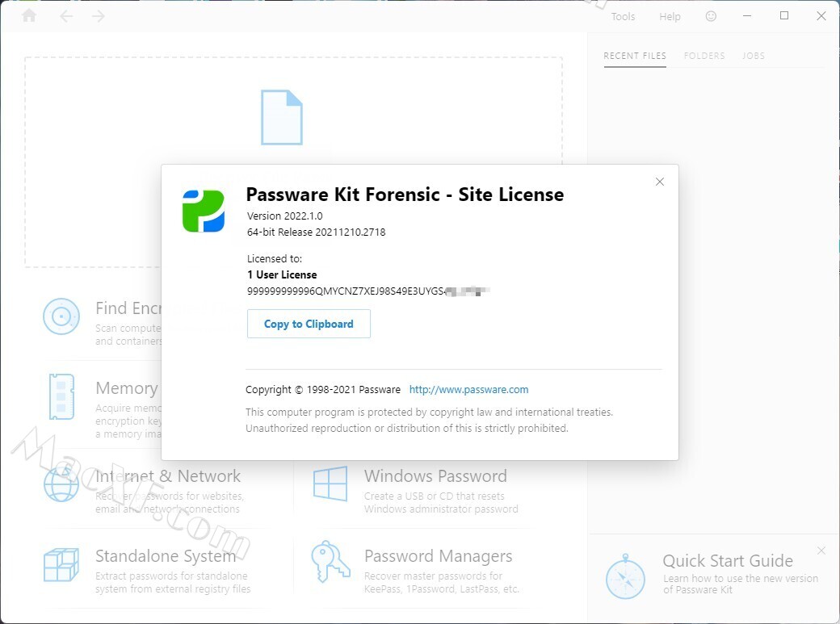Switch to Jobs tab
Viewport: 840px width, 624px height.
click(x=754, y=56)
